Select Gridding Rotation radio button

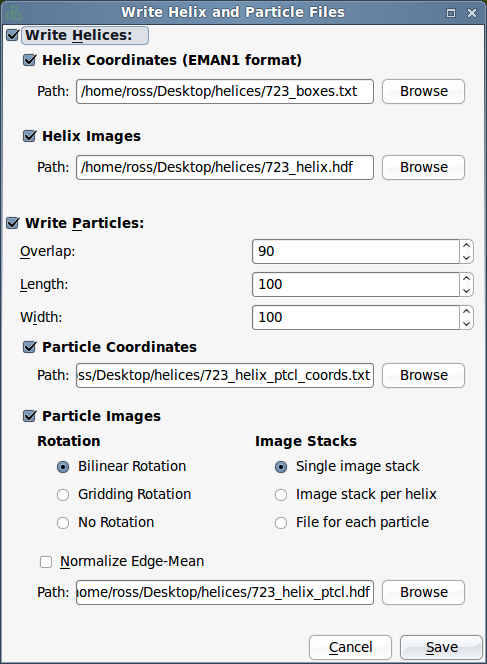tap(63, 495)
